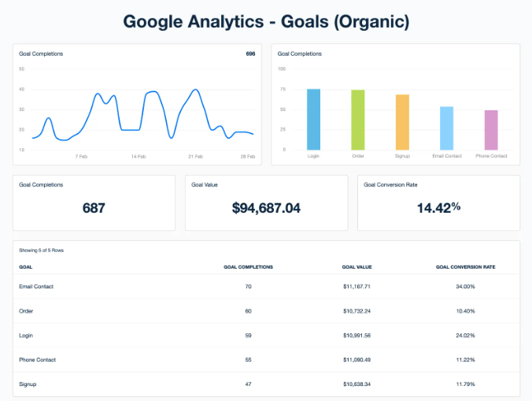Click the Login table row name
The image size is (532, 401).
pos(26,336)
